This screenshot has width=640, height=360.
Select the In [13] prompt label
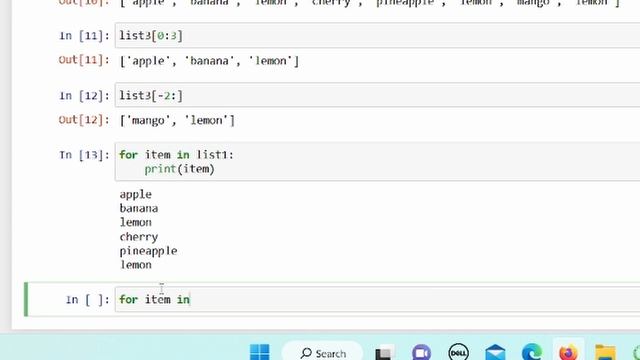84,155
